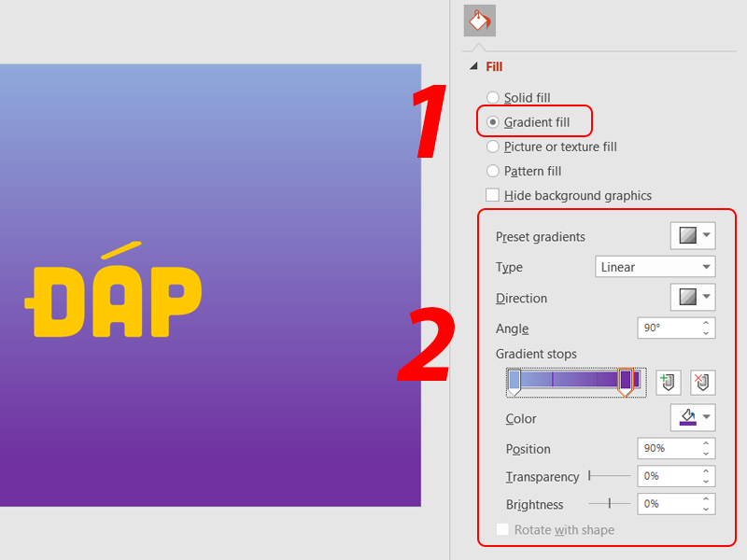Open the Color paint bucket picker
This screenshot has width=747, height=560.
692,417
